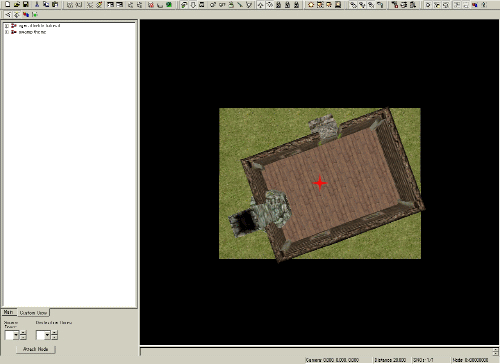Click the Paste clipboard toolbar icon
Image resolution: width=500 pixels, height=364 pixels.
point(55,5)
